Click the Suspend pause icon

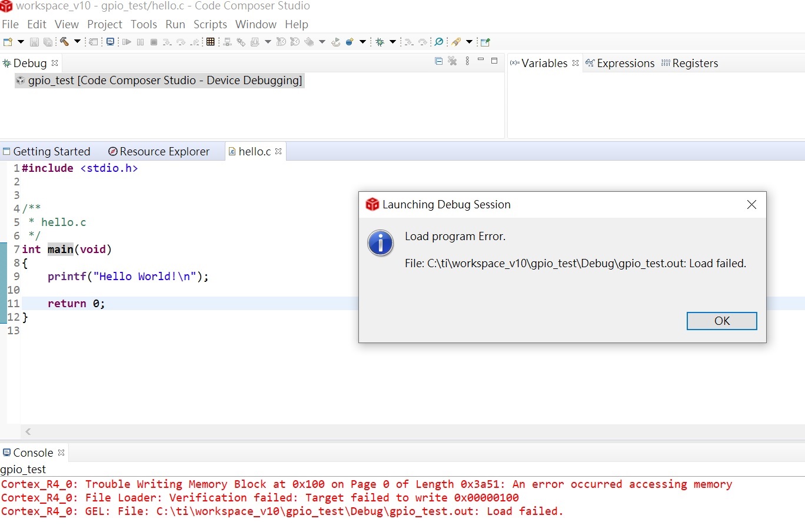click(140, 42)
